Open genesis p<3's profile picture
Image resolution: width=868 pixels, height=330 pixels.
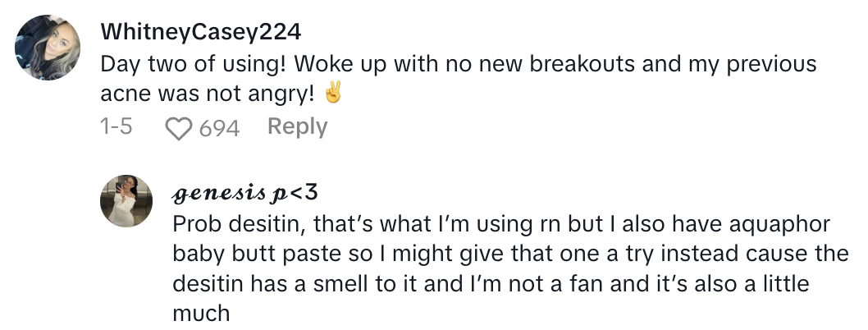pos(126,201)
